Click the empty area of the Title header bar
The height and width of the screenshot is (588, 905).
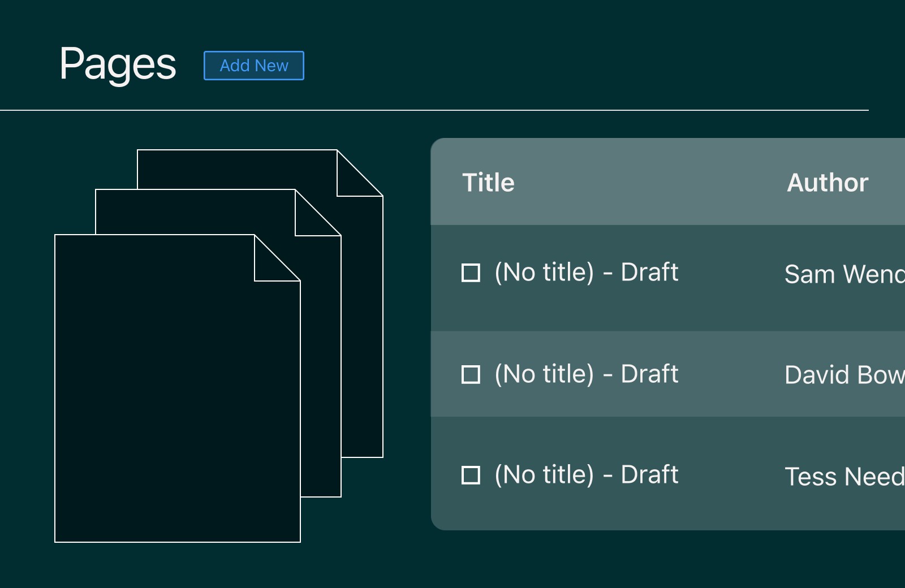[x=650, y=183]
